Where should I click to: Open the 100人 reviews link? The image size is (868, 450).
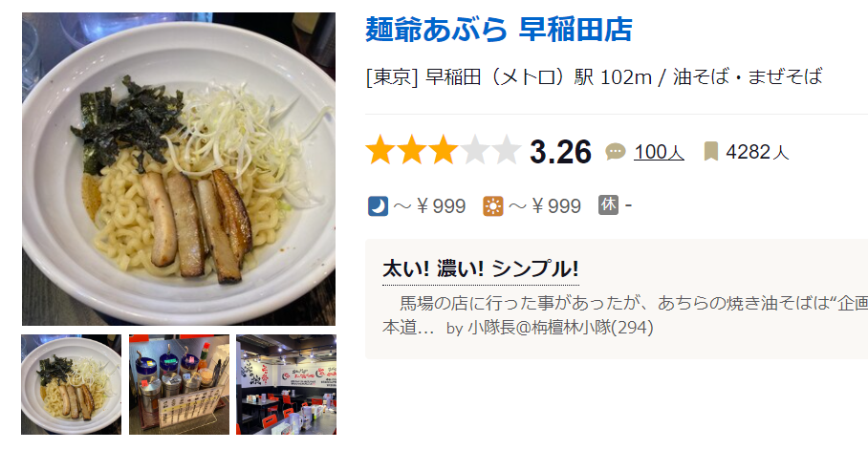659,152
